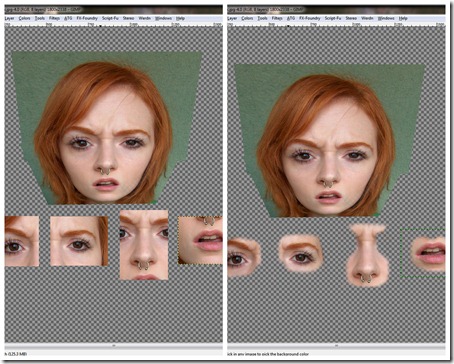This screenshot has width=454, height=364.
Task: Open the Stereo menu in the right window
Action: click(351, 18)
